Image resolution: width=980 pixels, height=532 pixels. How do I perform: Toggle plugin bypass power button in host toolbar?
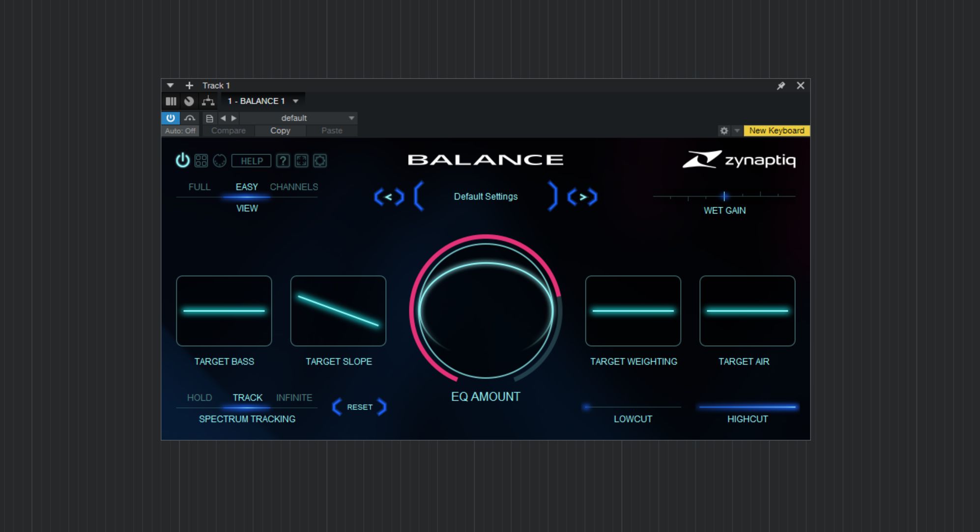pos(171,118)
